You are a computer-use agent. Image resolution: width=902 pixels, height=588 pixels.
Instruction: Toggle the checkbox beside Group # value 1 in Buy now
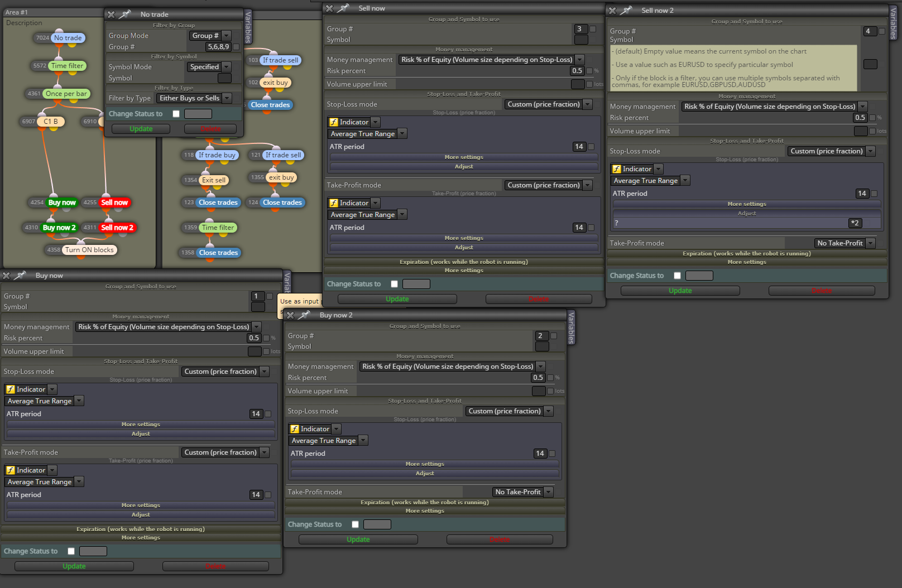(270, 296)
